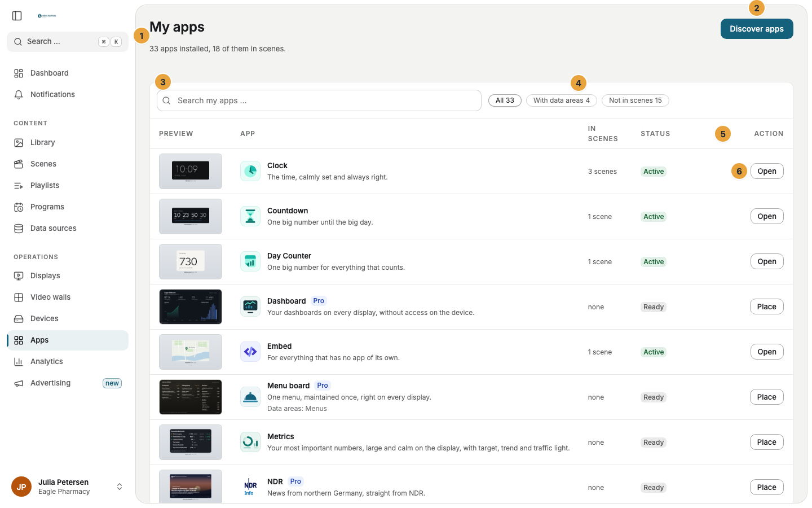The image size is (812, 508).
Task: Place the Menu board app
Action: coord(767,397)
